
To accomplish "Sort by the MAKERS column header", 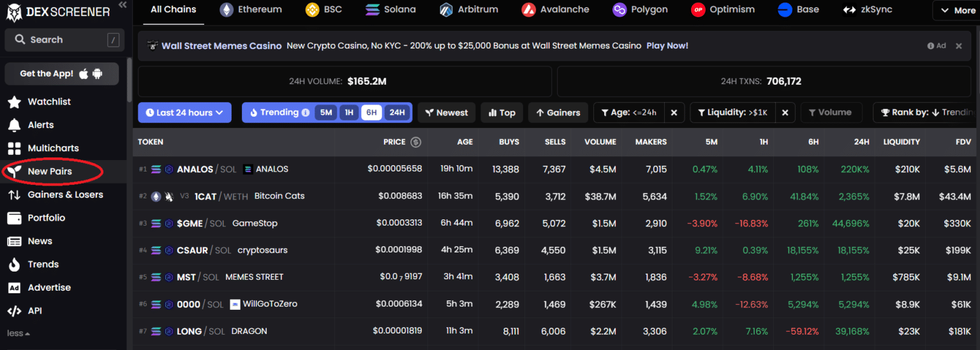I will [x=651, y=142].
